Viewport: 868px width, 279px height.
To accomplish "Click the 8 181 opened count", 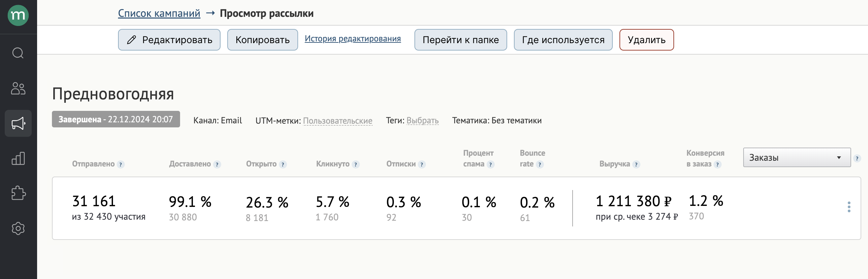I will pyautogui.click(x=257, y=218).
